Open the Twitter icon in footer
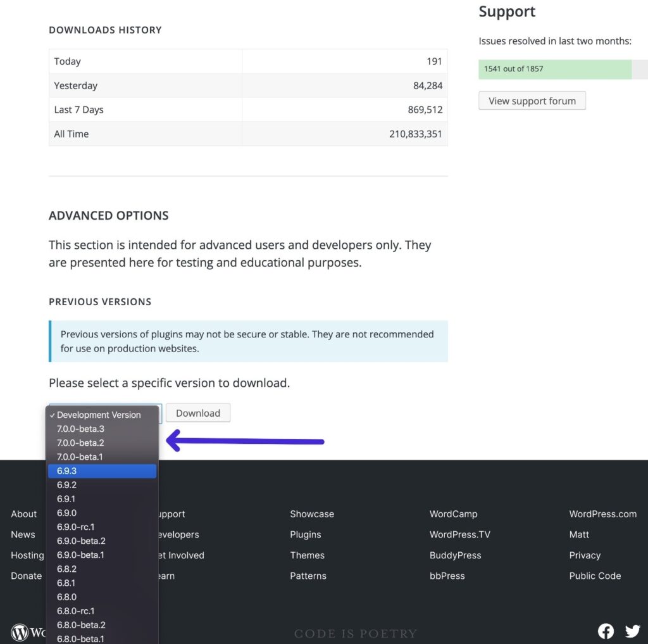This screenshot has width=648, height=644. tap(632, 631)
